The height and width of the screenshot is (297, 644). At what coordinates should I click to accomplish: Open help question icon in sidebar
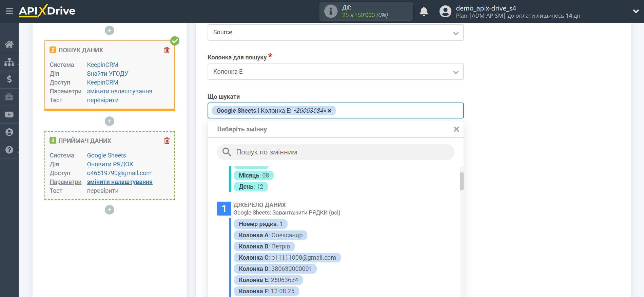coord(9,150)
